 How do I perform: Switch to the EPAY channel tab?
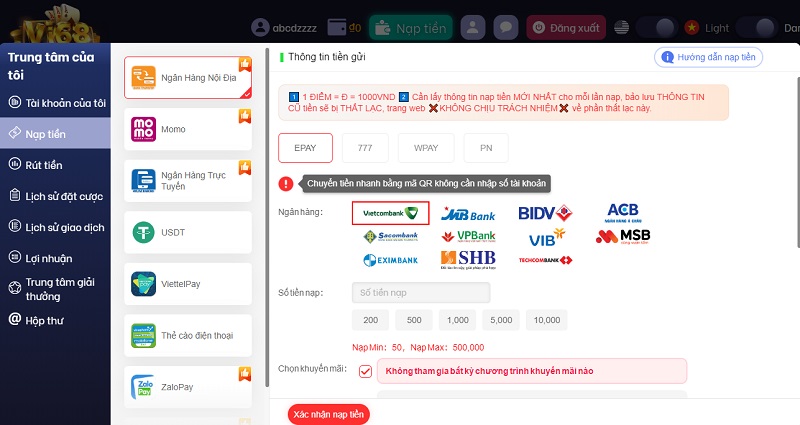pos(305,148)
